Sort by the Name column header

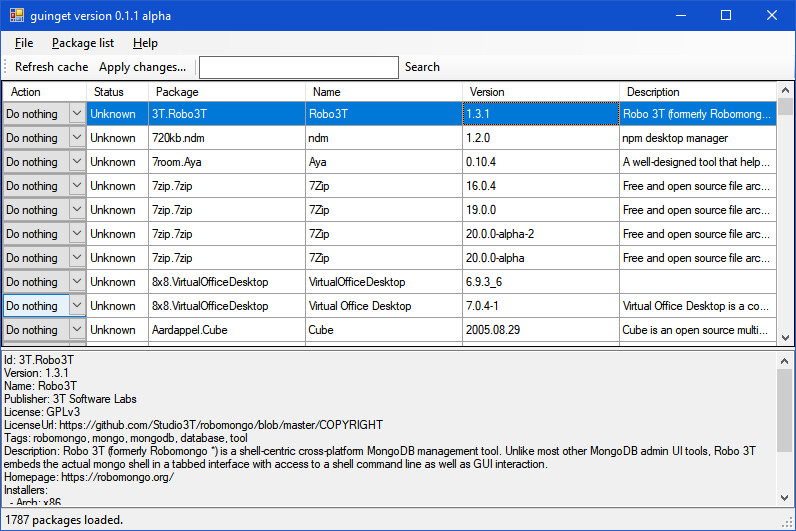pos(384,92)
